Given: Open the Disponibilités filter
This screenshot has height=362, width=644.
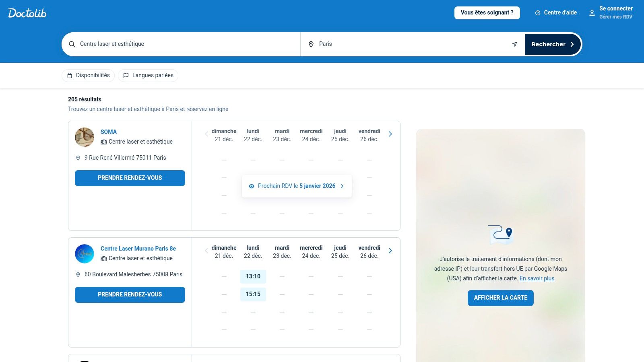Looking at the screenshot, I should pyautogui.click(x=88, y=76).
